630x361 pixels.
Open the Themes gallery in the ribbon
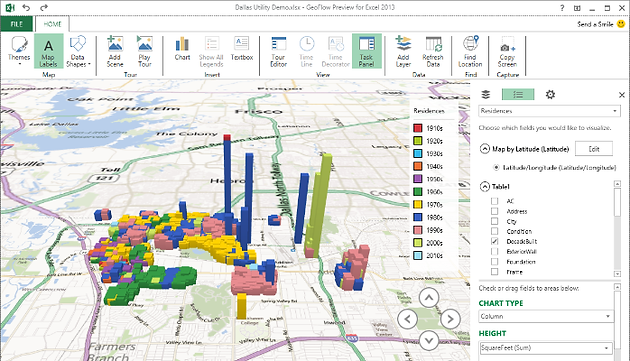point(19,51)
